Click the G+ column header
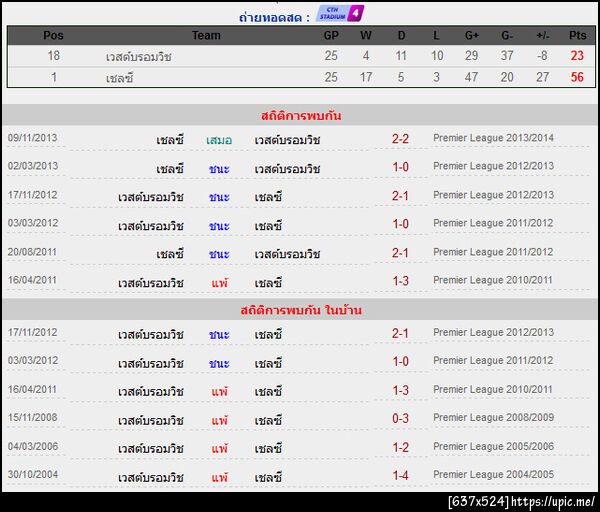600x512 pixels. pyautogui.click(x=472, y=35)
